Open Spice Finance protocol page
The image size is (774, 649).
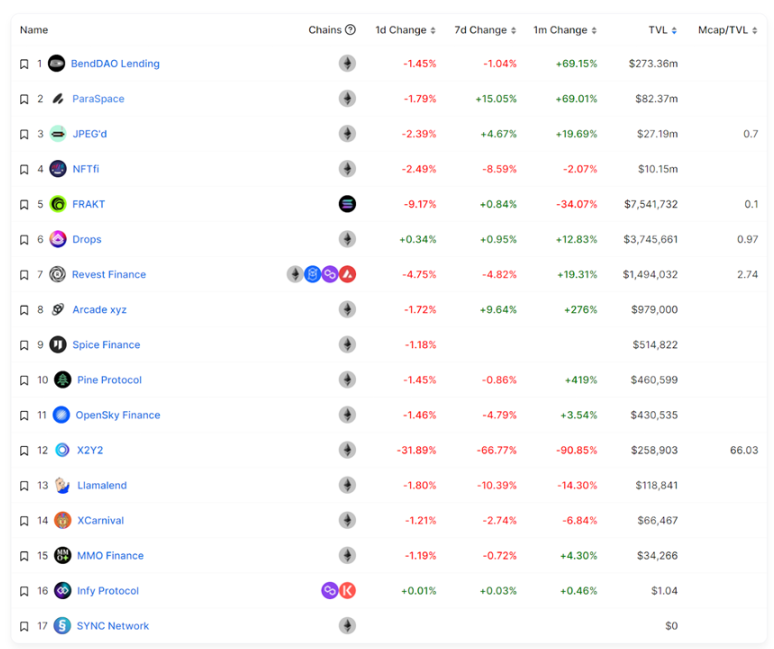[x=106, y=344]
